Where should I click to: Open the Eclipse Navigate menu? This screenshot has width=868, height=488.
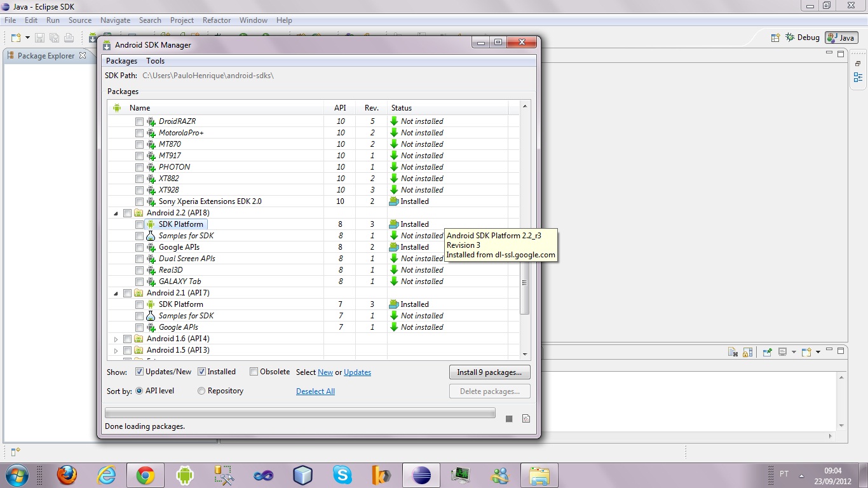point(115,20)
